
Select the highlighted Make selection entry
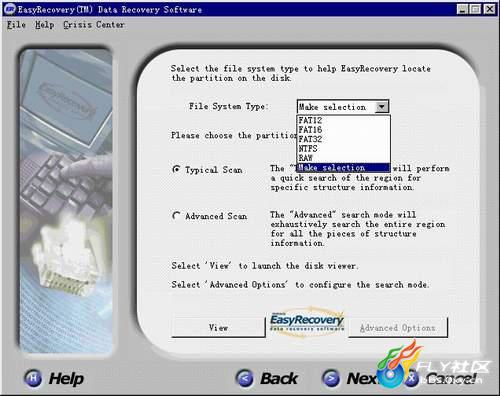click(344, 167)
